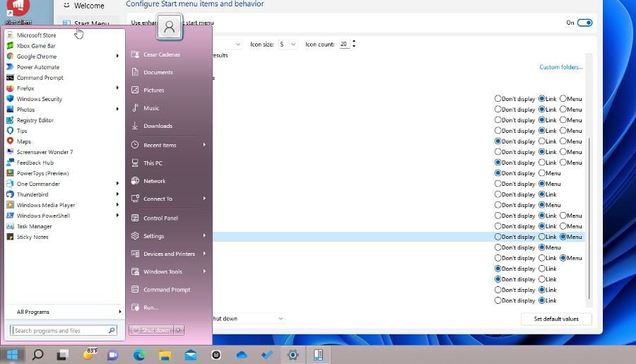Viewport: 636px width, 364px height.
Task: Choose Link radio in bottom row
Action: click(x=542, y=300)
